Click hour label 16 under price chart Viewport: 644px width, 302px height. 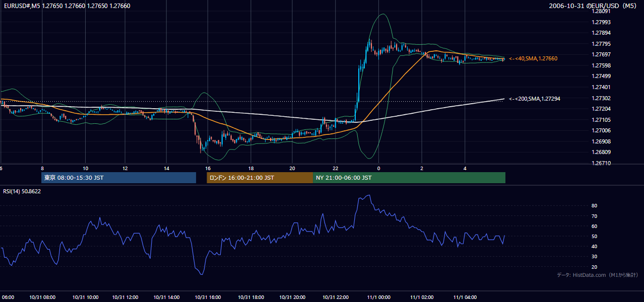point(208,168)
